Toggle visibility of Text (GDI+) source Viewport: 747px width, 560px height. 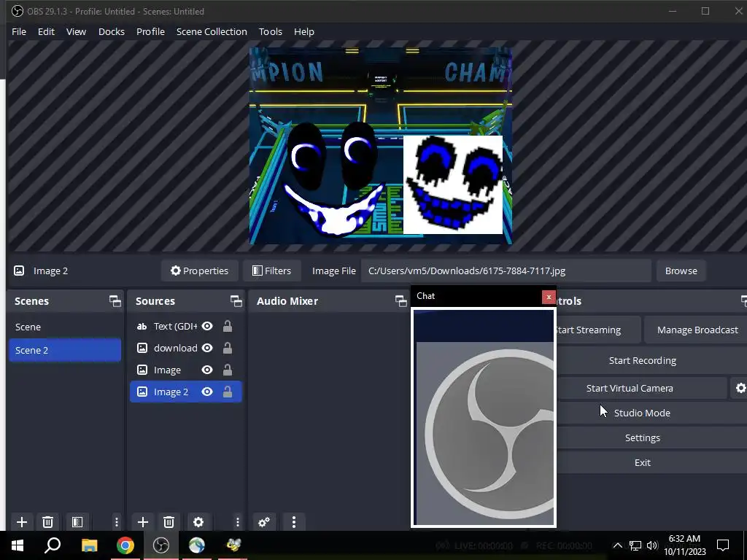pos(206,326)
